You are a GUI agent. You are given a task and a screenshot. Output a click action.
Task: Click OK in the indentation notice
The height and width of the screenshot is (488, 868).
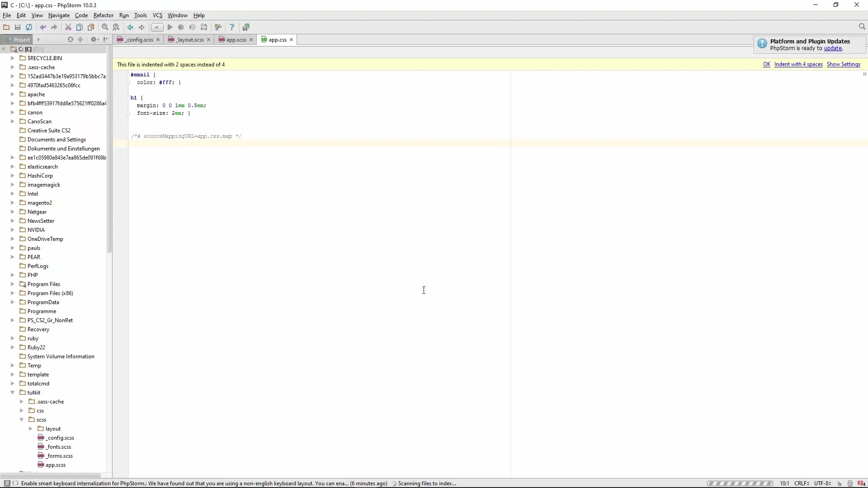click(x=767, y=64)
